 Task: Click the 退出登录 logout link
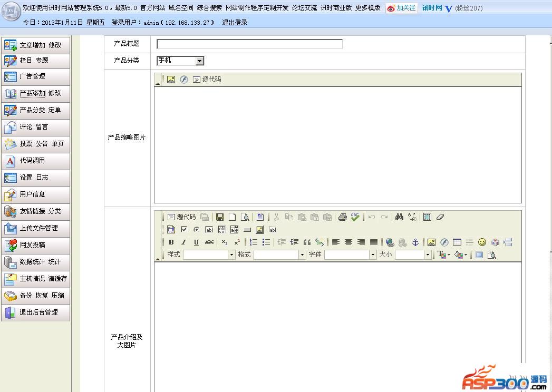pos(235,23)
